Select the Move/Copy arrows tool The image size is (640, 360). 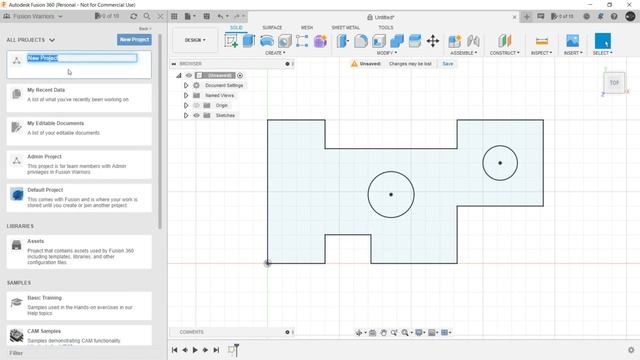coord(433,41)
